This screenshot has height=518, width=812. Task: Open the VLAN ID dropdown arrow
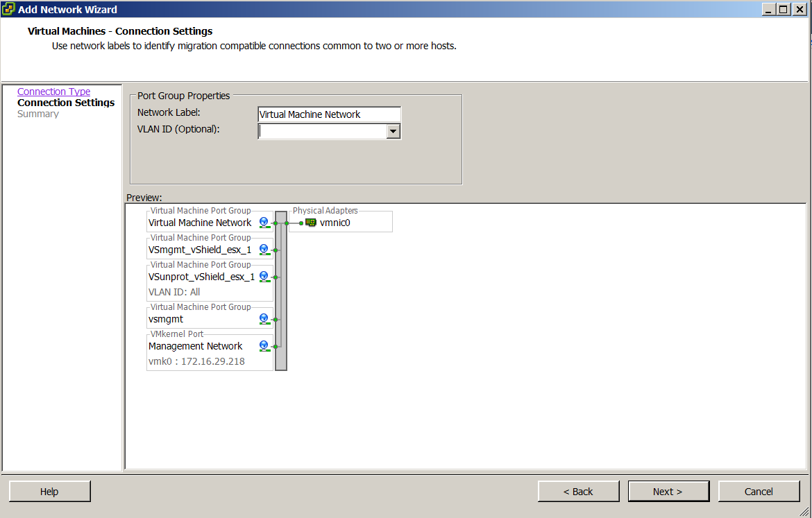[394, 131]
